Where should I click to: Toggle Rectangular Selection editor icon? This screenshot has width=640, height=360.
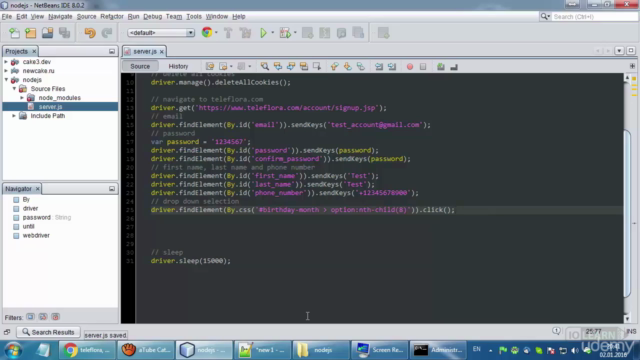(317, 67)
